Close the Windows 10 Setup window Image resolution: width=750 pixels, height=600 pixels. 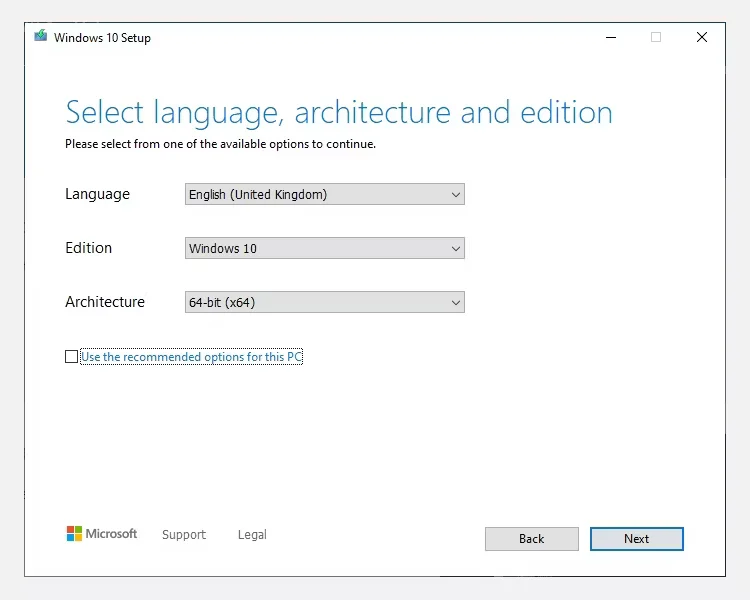(702, 37)
